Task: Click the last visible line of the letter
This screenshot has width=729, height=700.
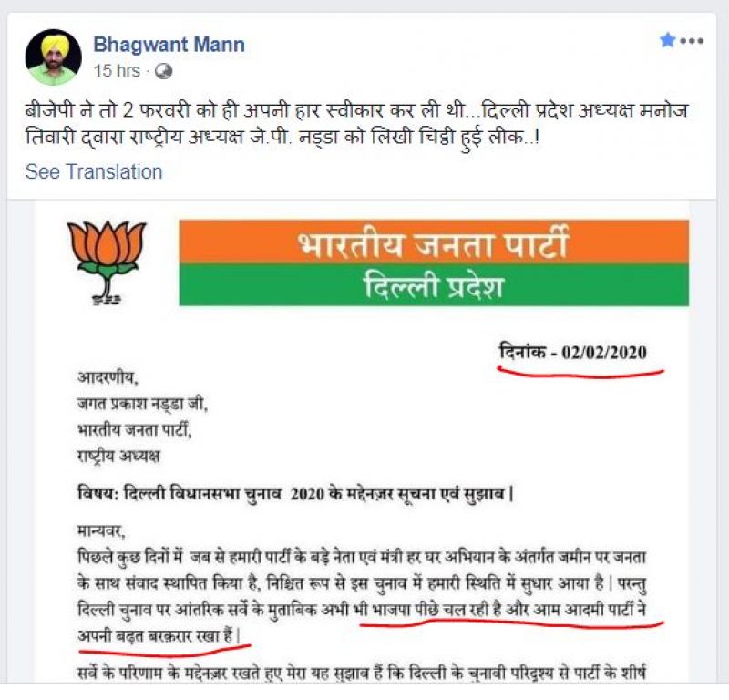Action: tap(361, 673)
